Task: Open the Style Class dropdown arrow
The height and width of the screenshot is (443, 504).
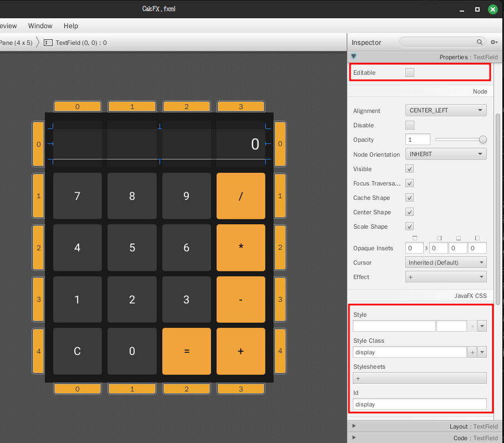Action: pos(482,352)
